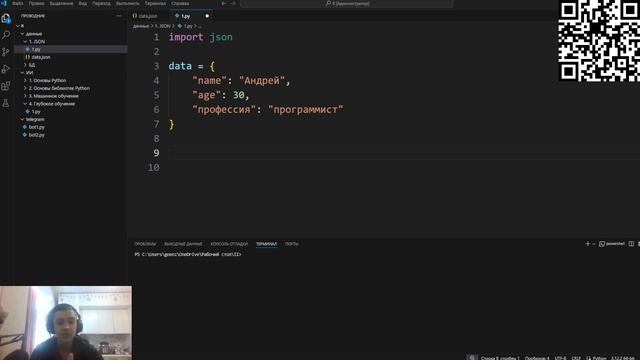Open the Файл menu
640x360 pixels.
click(18, 3)
